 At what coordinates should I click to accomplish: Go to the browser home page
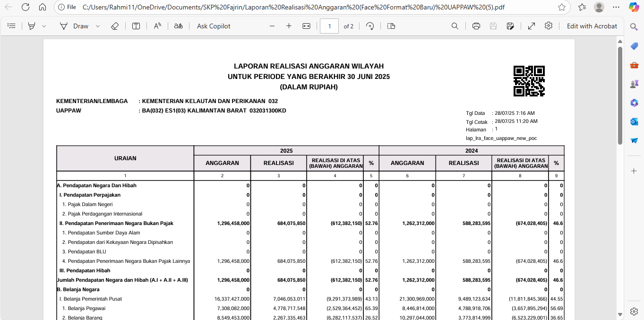43,7
